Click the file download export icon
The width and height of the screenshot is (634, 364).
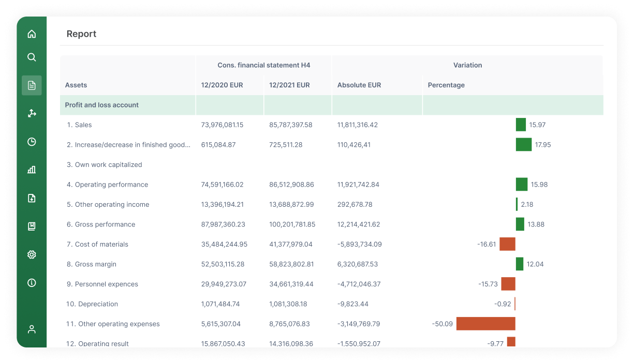[32, 198]
